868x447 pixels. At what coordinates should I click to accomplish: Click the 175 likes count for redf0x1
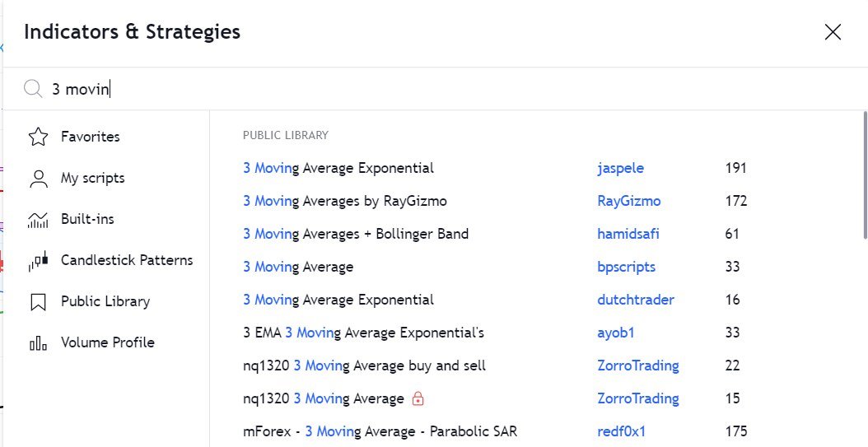point(735,431)
